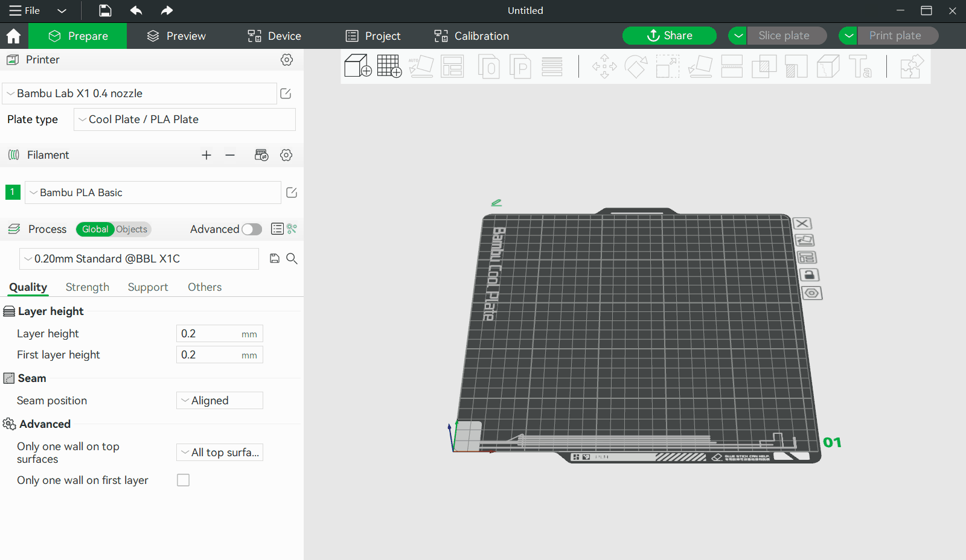Switch to the Preview tab
Image resolution: width=966 pixels, height=560 pixels.
tap(176, 36)
